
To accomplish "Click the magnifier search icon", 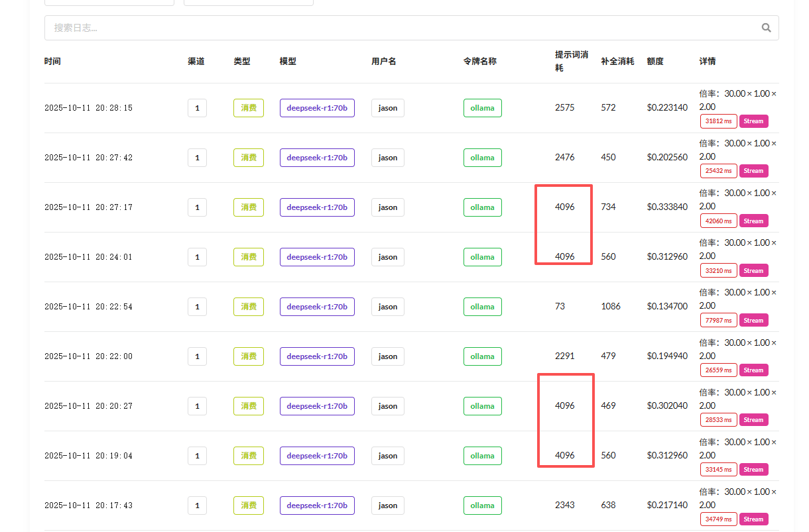I will pyautogui.click(x=766, y=28).
